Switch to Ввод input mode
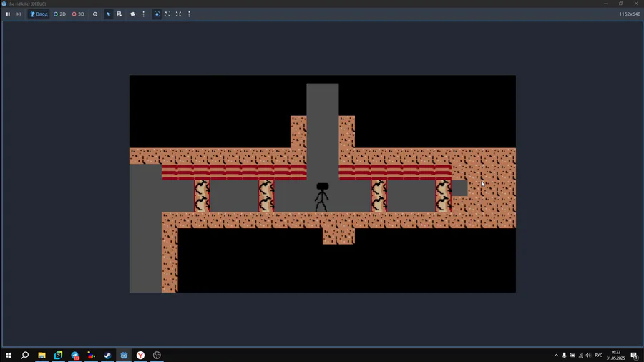 coord(39,14)
